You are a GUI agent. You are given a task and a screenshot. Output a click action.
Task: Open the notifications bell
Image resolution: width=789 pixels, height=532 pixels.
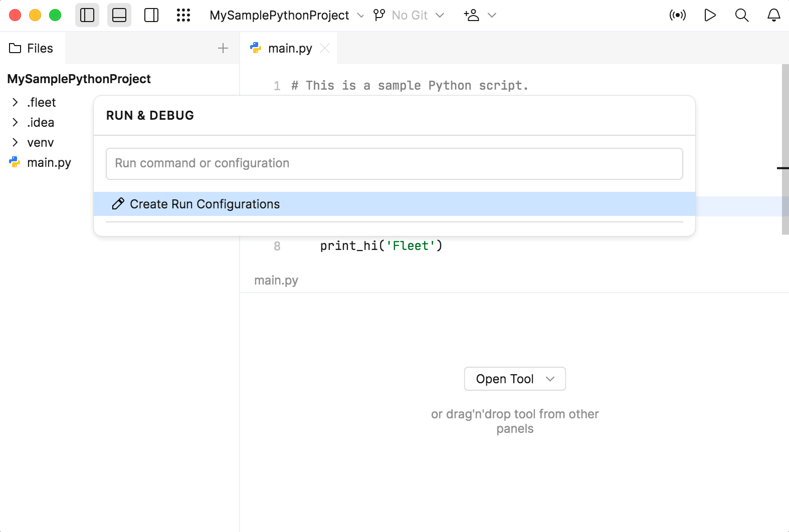pyautogui.click(x=774, y=16)
